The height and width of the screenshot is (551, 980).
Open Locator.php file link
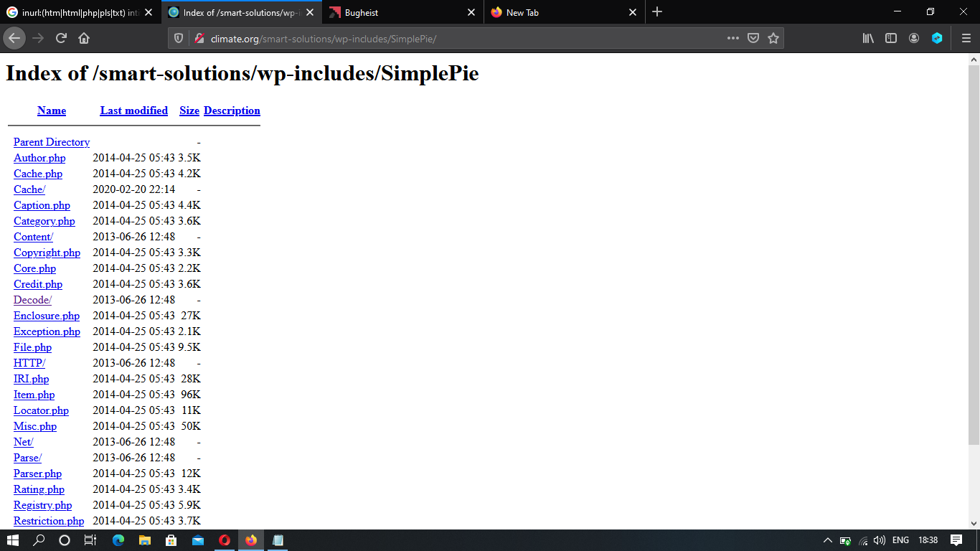click(x=41, y=410)
